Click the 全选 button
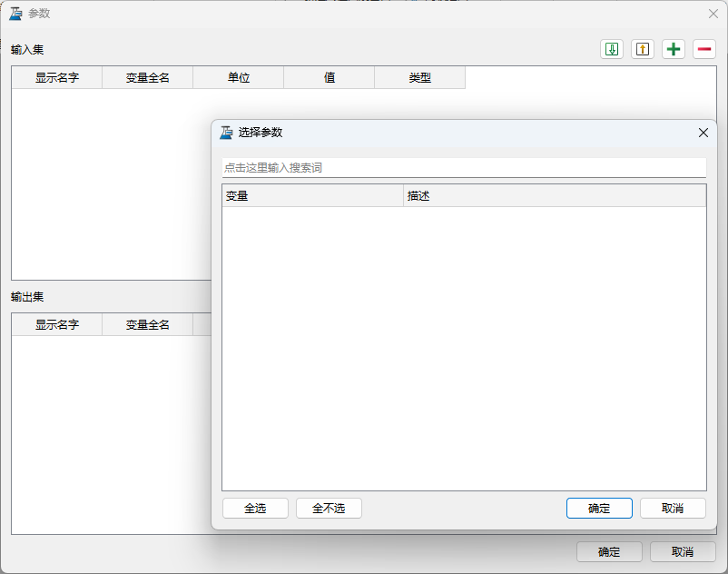This screenshot has height=574, width=728. pyautogui.click(x=255, y=509)
